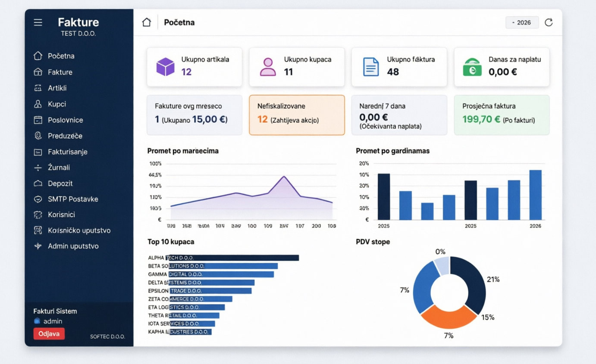Image resolution: width=596 pixels, height=364 pixels.
Task: Click the BETA SOLUTIONS D.O.O. bar
Action: pos(223,266)
